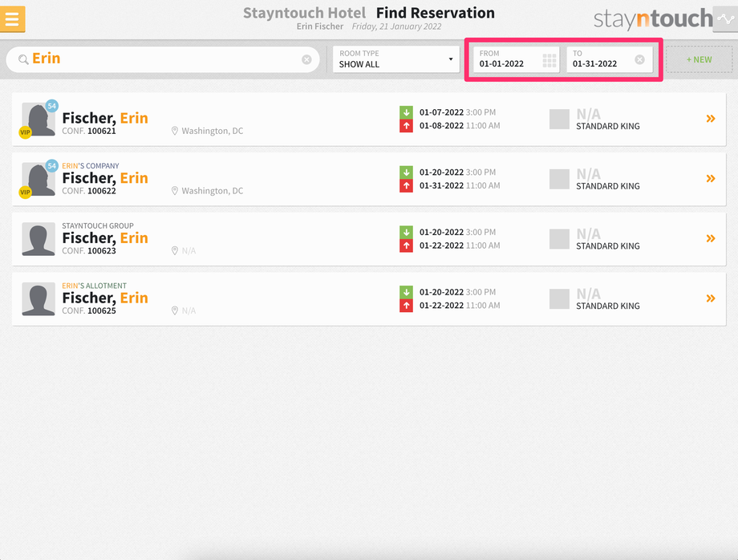Click arrival icon on reservation 100622
Image resolution: width=738 pixels, height=560 pixels.
(x=406, y=172)
